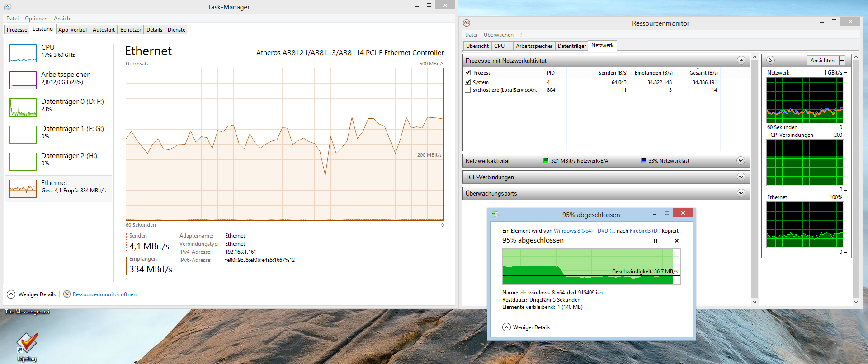Open Datenträger 0 (D: F:) disk graph
The height and width of the screenshot is (364, 868).
pos(23,107)
